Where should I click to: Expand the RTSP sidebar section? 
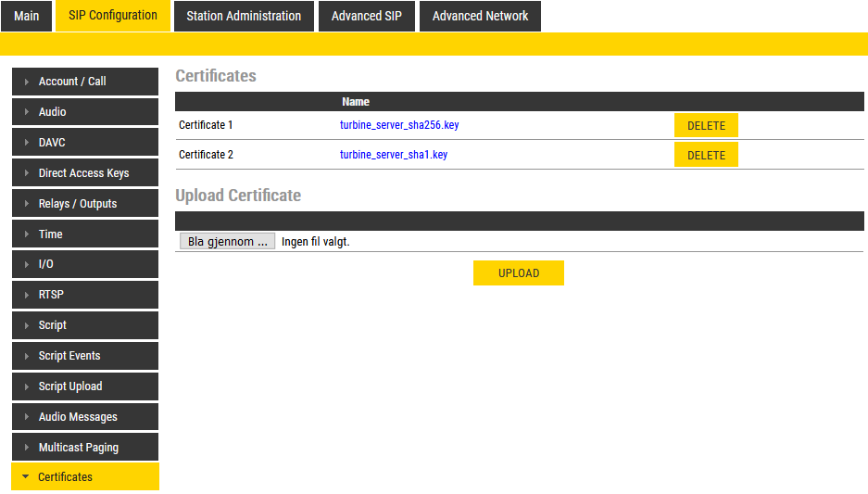(x=84, y=295)
